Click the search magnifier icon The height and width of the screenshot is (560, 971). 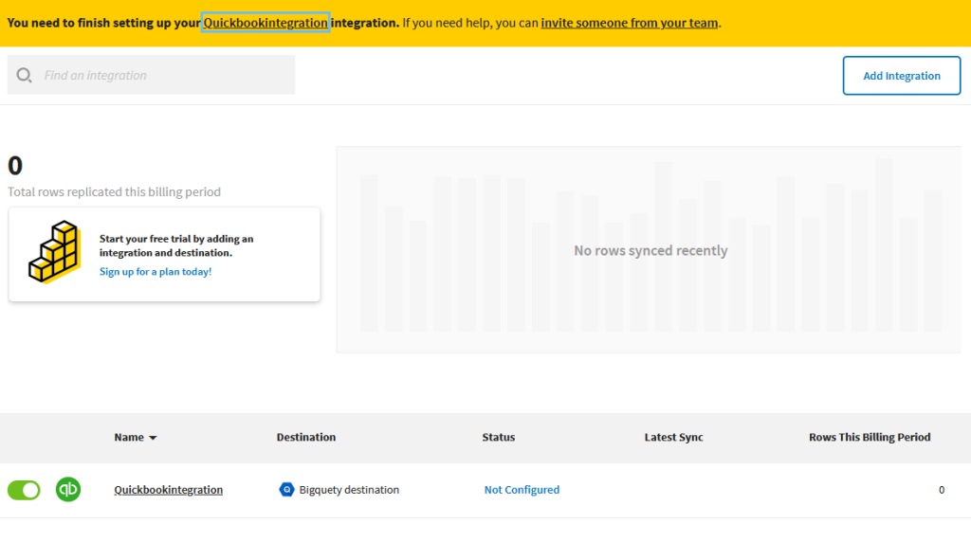pyautogui.click(x=24, y=76)
